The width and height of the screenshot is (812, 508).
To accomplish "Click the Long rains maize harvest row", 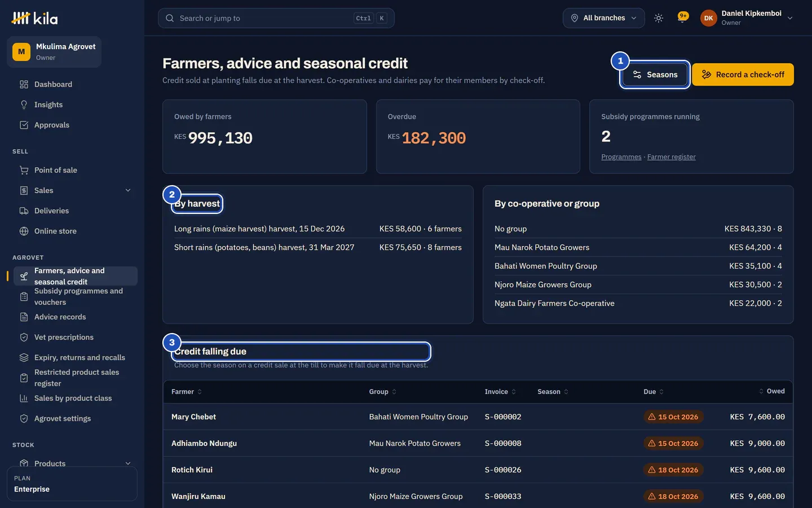I will (317, 229).
